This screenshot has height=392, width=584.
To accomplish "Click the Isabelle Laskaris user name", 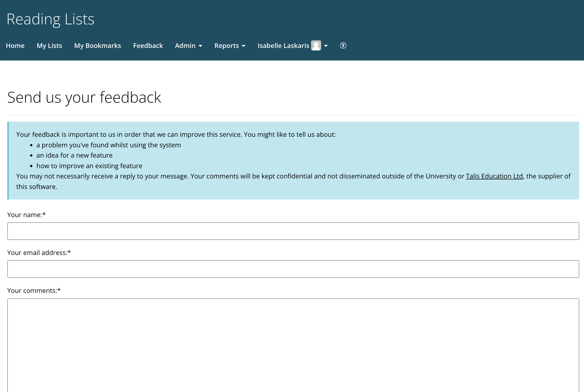I will click(283, 46).
